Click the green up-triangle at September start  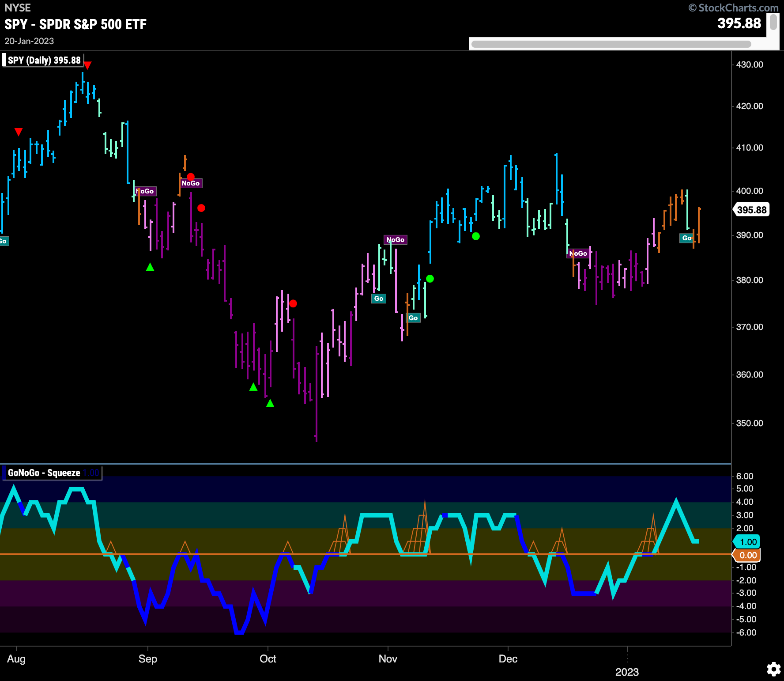click(x=150, y=267)
